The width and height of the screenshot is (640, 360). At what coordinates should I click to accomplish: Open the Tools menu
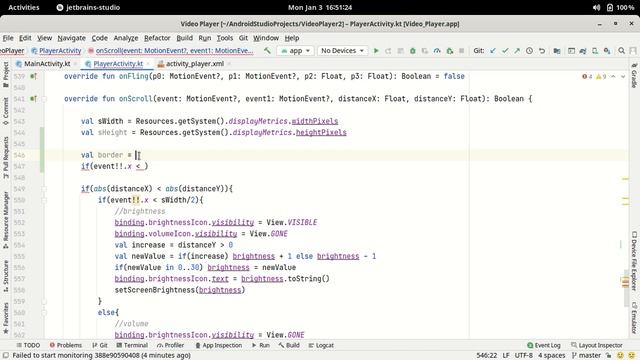point(224,38)
